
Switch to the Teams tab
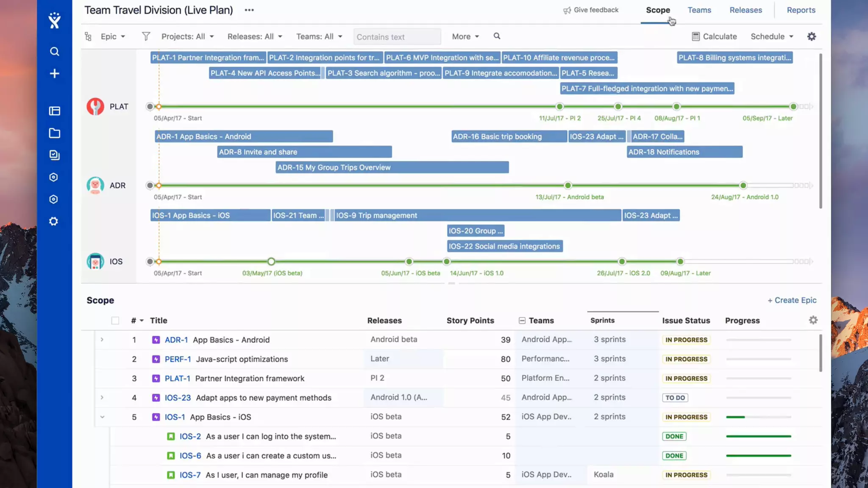tap(699, 10)
